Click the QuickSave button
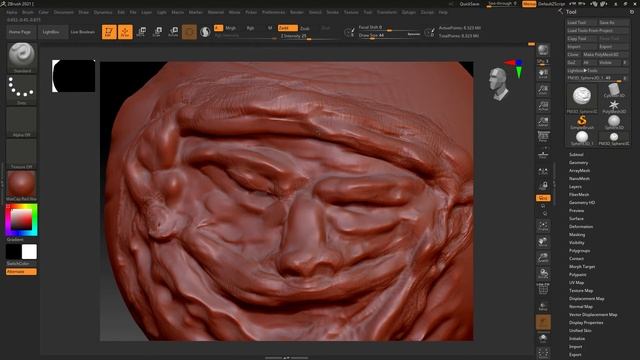Image resolution: width=640 pixels, height=360 pixels. coord(469,4)
